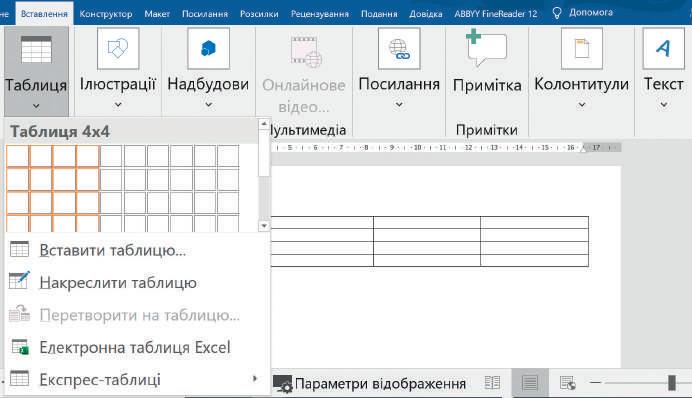The image size is (692, 398).
Task: Open the Рецензування tab
Action: click(320, 14)
